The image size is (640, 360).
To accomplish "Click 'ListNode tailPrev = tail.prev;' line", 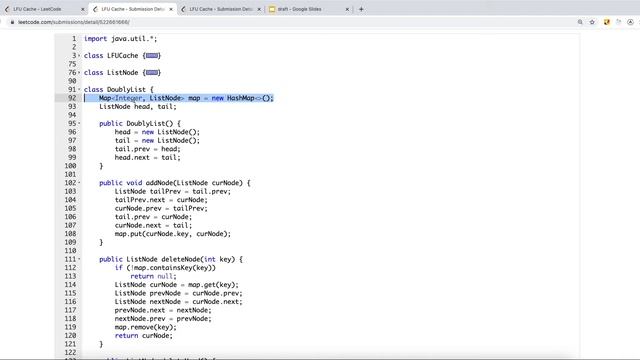I will click(173, 191).
